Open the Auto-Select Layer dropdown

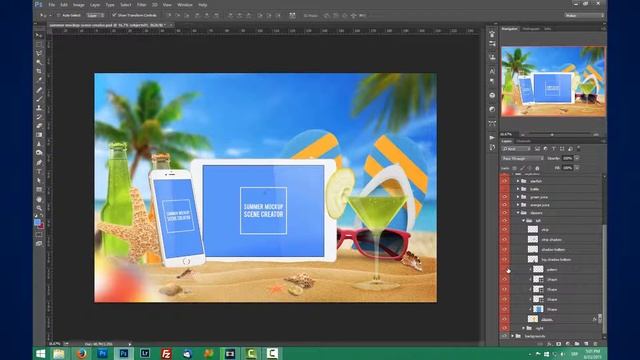click(95, 15)
